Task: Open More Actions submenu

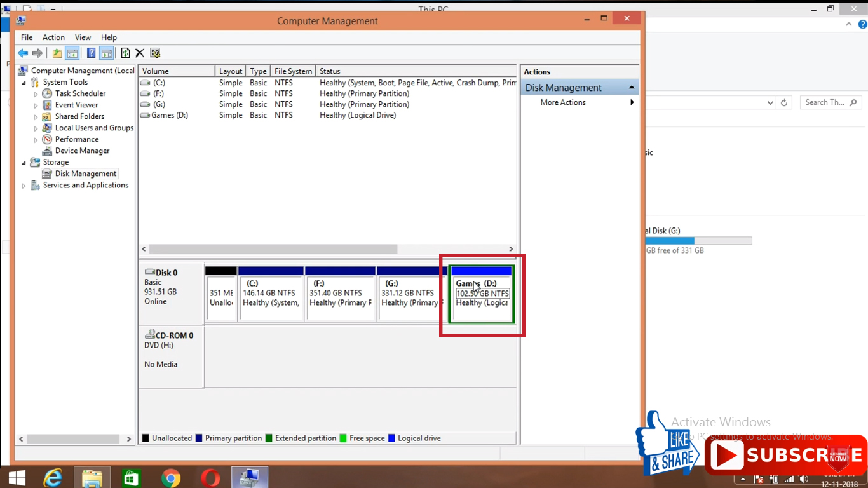Action: coord(580,102)
